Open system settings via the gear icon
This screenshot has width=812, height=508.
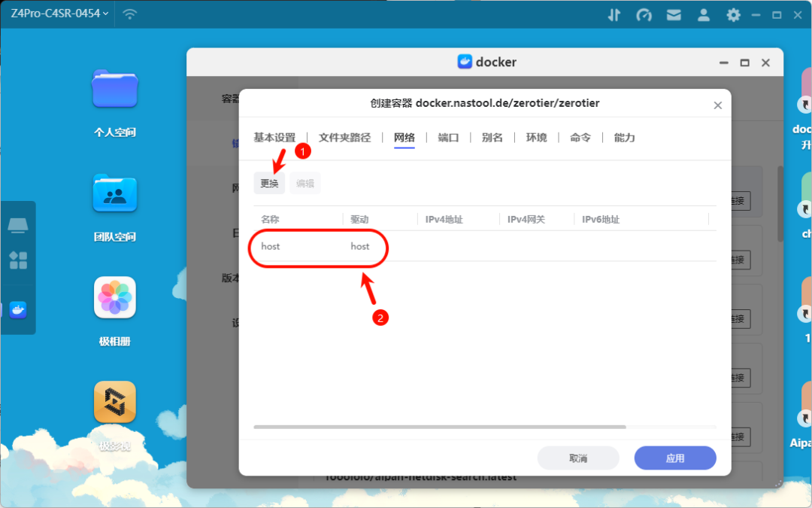point(733,14)
